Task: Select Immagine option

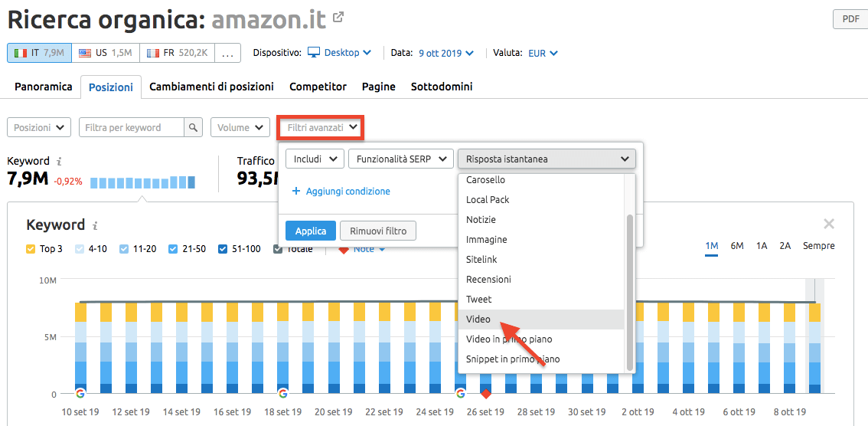Action: [541, 239]
